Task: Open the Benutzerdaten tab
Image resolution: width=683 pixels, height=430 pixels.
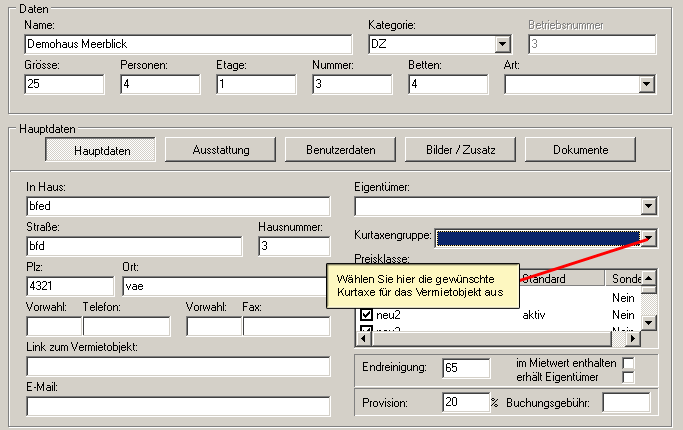Action: tap(340, 150)
